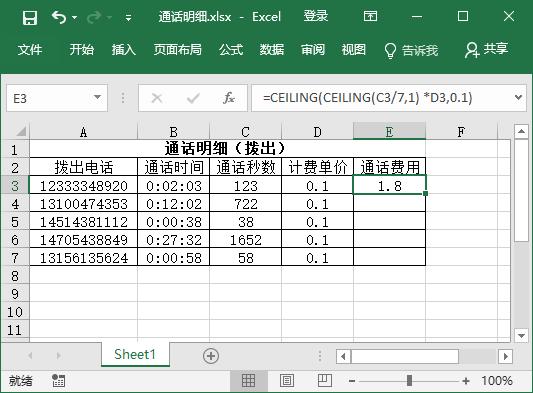Click the 计费单价 header cell

[x=317, y=167]
